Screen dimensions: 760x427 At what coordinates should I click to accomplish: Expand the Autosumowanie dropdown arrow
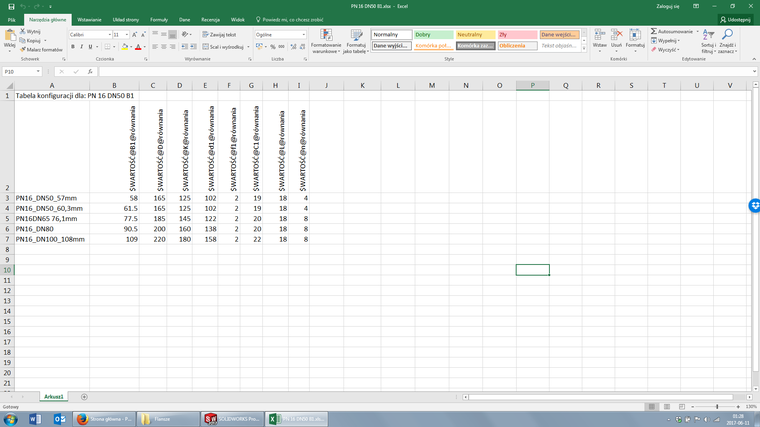[x=697, y=32]
